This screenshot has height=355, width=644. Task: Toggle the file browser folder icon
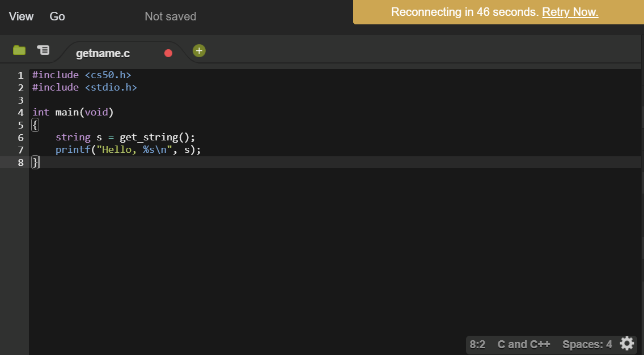(x=19, y=50)
